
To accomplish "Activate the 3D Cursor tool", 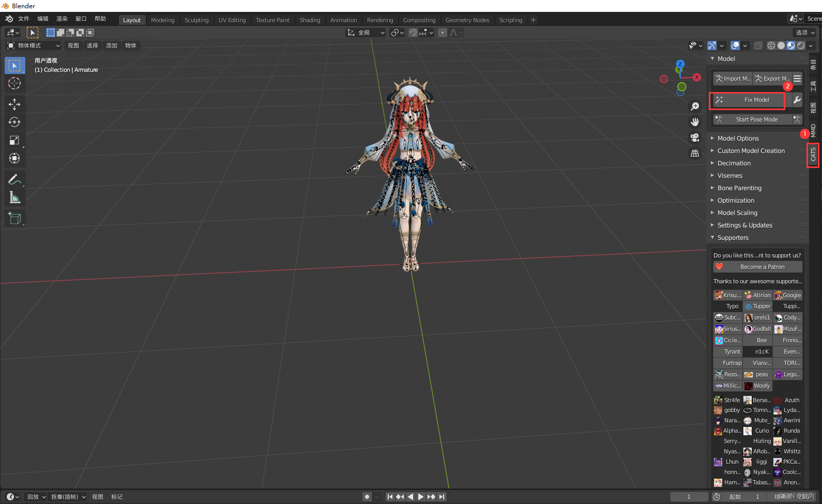I will (x=14, y=83).
